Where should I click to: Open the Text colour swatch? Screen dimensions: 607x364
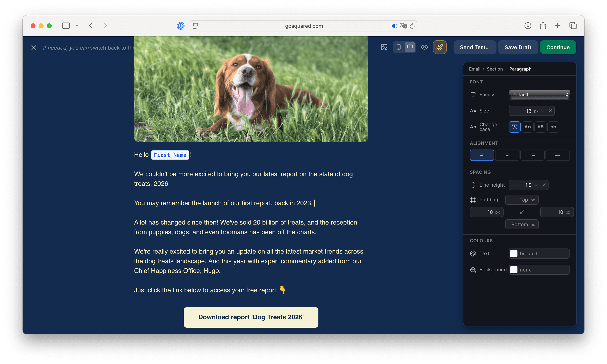pos(514,254)
